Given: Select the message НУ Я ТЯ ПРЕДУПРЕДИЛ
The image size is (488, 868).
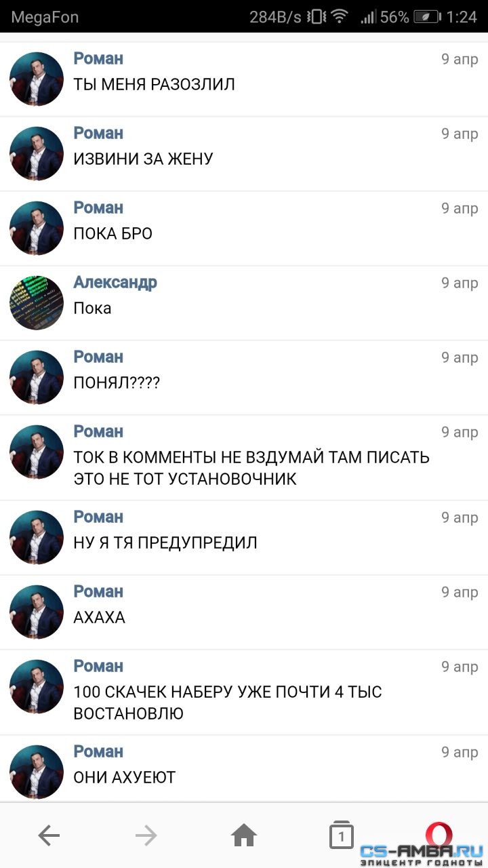Looking at the screenshot, I should pos(165,542).
